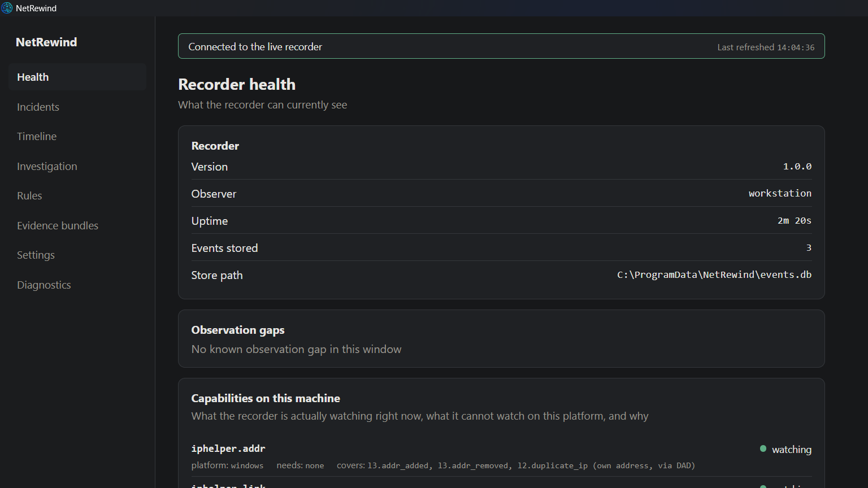868x488 pixels.
Task: Select the version value 1.0.0
Action: (x=797, y=166)
